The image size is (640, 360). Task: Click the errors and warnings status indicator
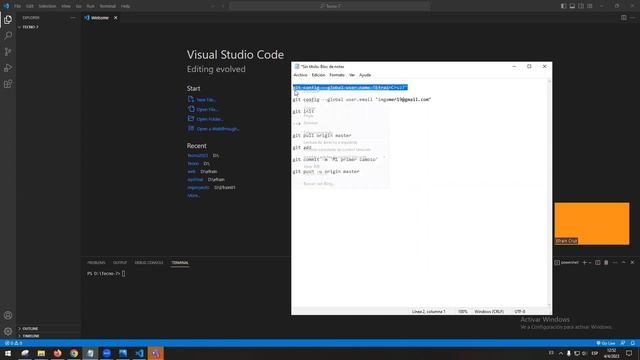pos(13,343)
